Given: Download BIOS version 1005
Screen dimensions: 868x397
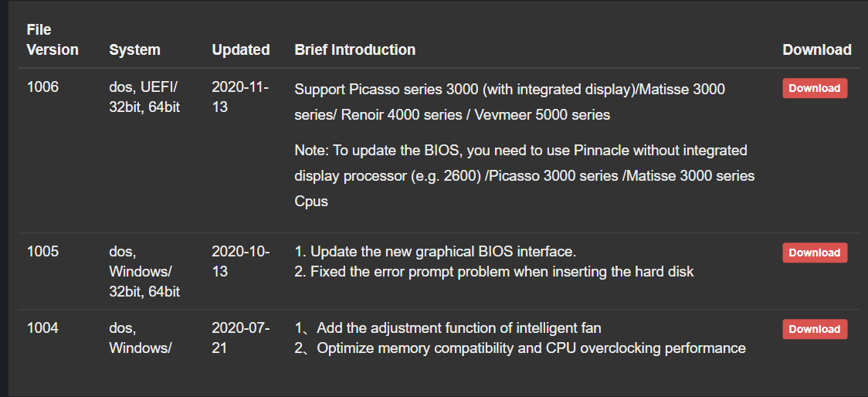Looking at the screenshot, I should click(x=814, y=253).
